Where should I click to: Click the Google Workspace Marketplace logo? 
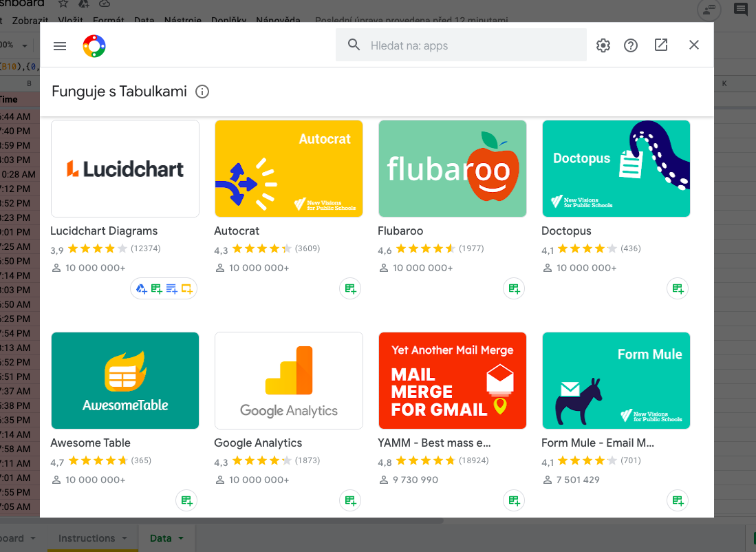point(94,46)
